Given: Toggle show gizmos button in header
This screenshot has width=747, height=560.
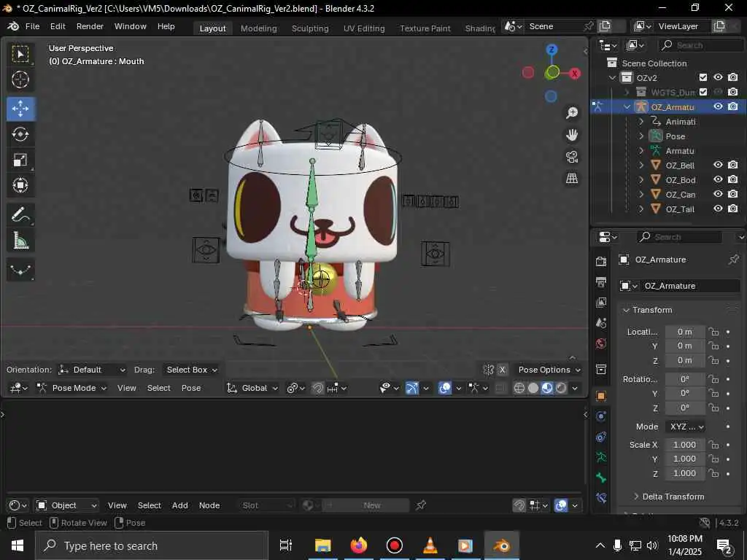Looking at the screenshot, I should coord(412,388).
